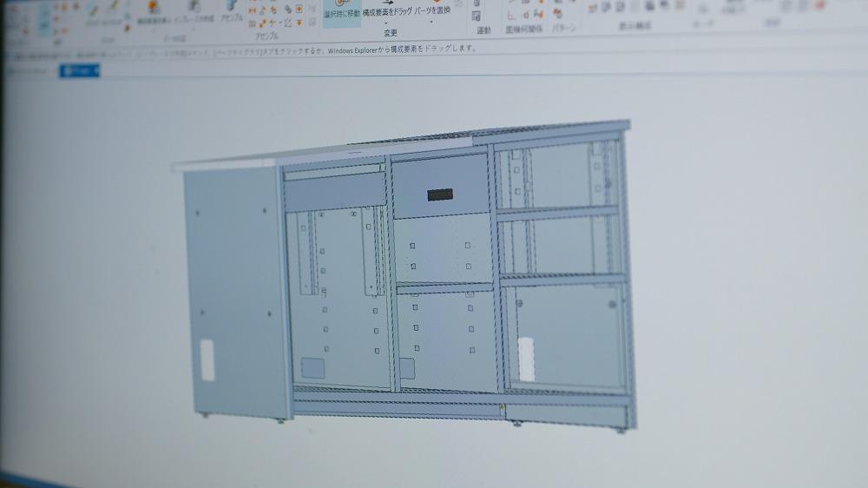This screenshot has width=868, height=488.
Task: Click the large アセンブル command button
Action: (x=232, y=11)
